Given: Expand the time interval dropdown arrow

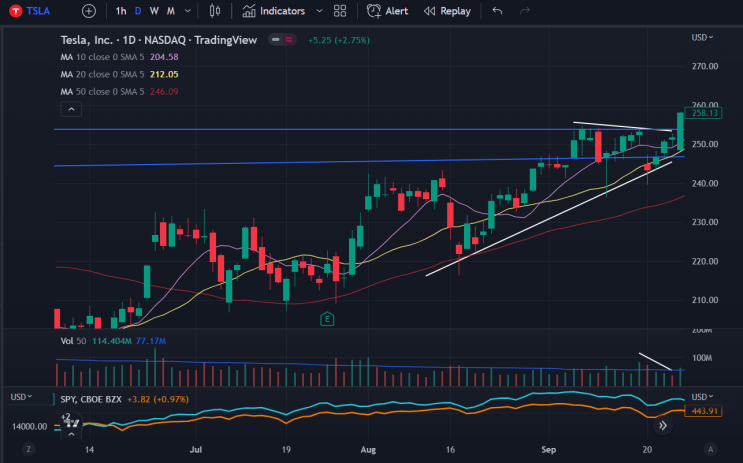Looking at the screenshot, I should tap(188, 11).
